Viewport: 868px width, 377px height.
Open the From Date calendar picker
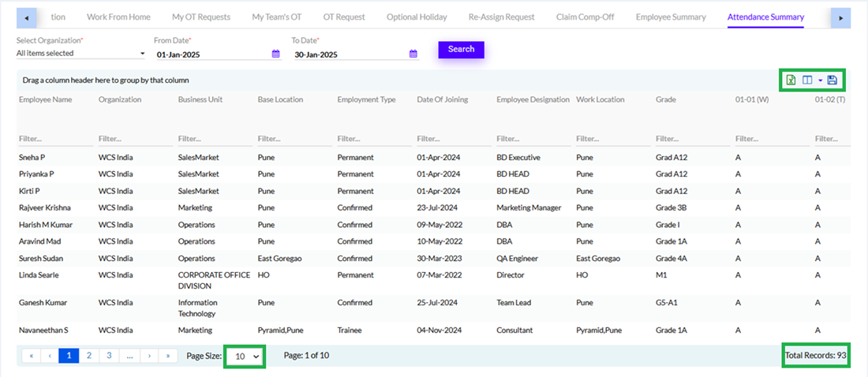coord(276,54)
